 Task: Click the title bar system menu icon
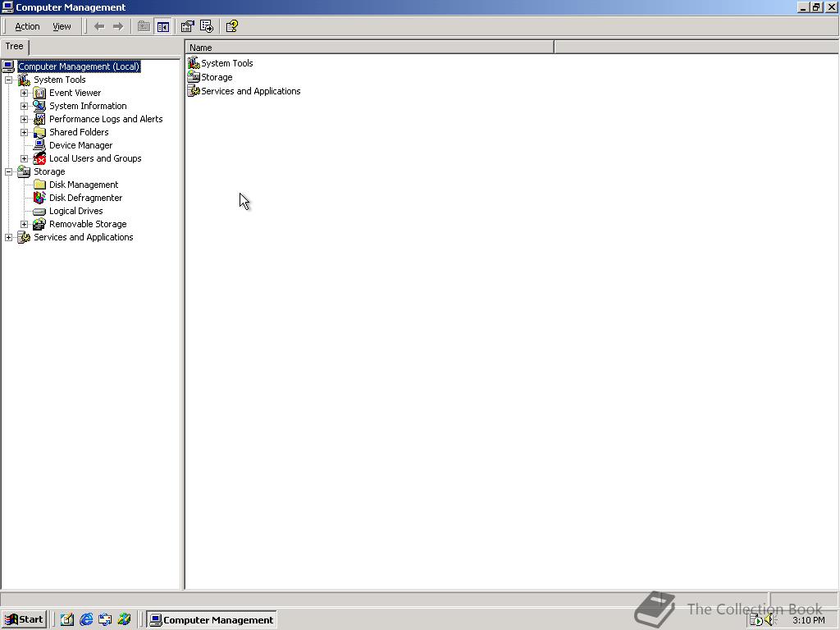pyautogui.click(x=7, y=7)
